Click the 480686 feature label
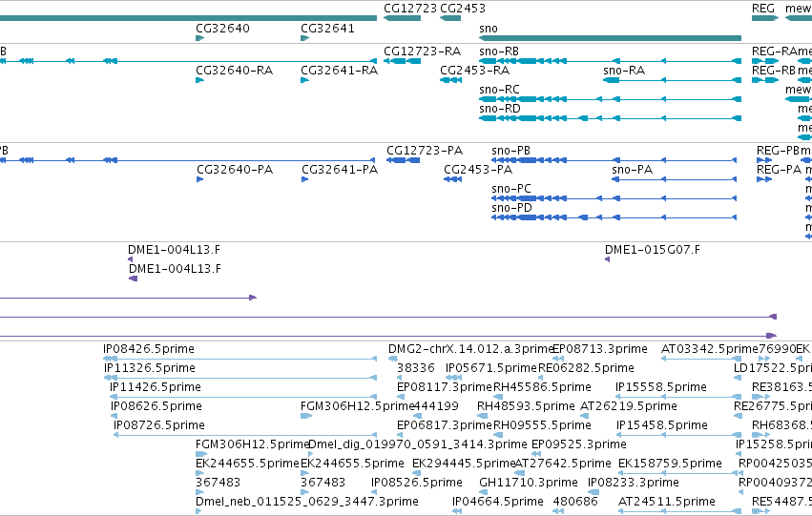The height and width of the screenshot is (516, 812). pos(575,502)
